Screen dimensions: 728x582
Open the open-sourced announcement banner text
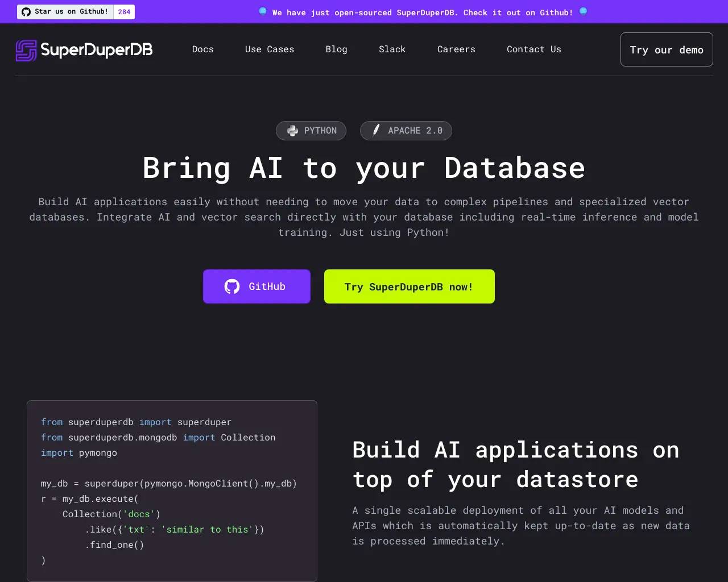423,13
